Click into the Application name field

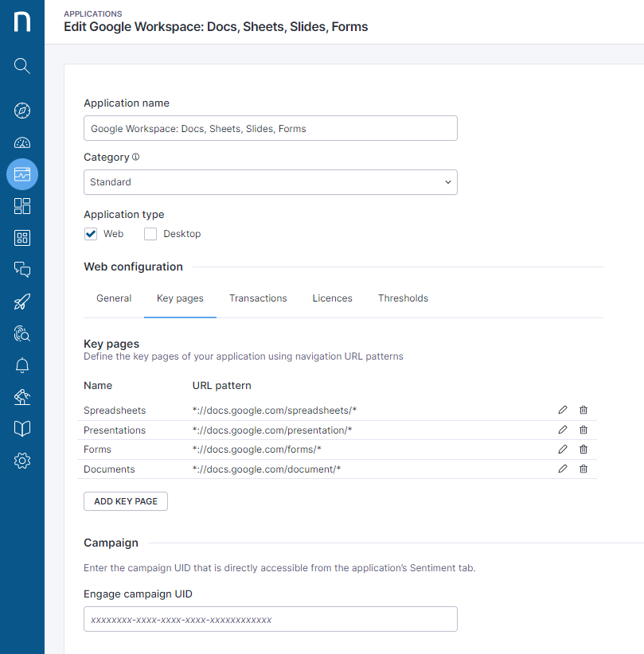tap(271, 128)
